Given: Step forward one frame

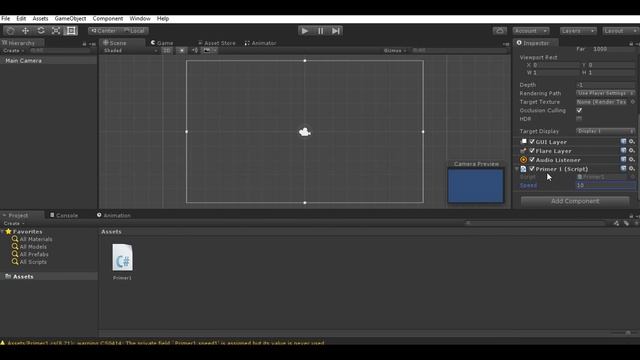Looking at the screenshot, I should tap(336, 31).
